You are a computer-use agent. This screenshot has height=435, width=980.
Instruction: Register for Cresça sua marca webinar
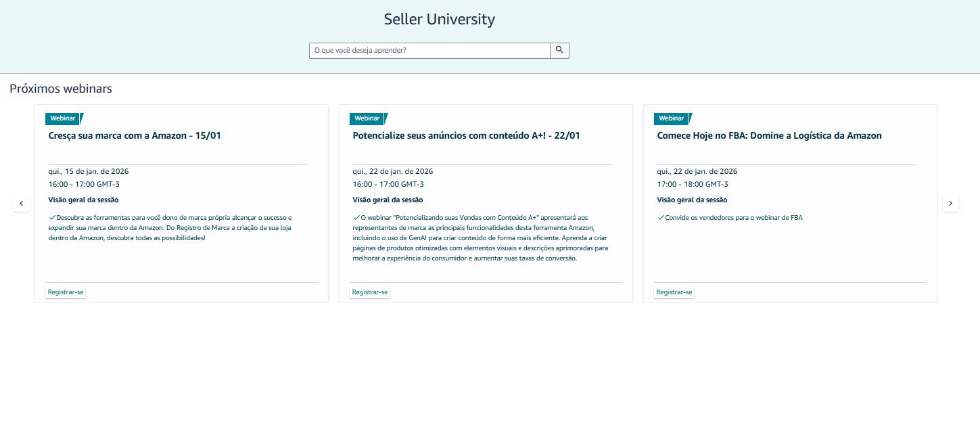(x=66, y=292)
